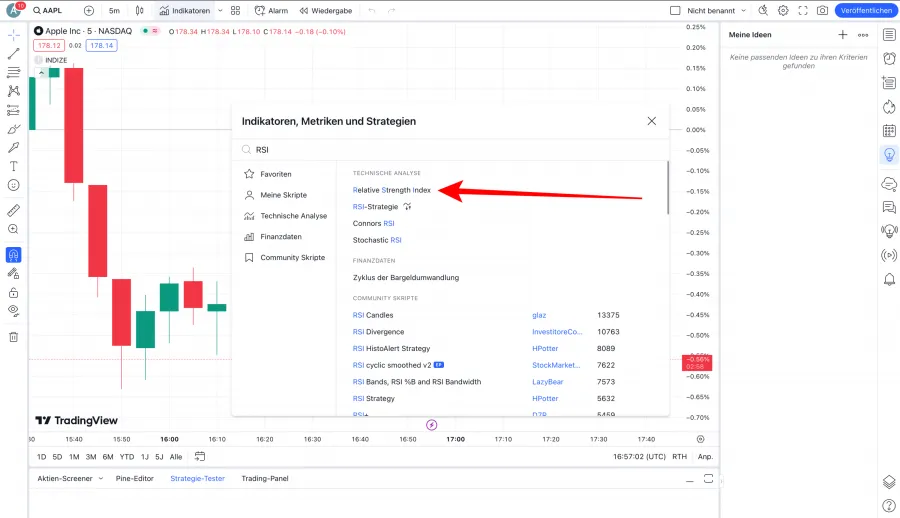Screen dimensions: 900x518
Task: Click the trash remove drawings icon
Action: point(14,337)
